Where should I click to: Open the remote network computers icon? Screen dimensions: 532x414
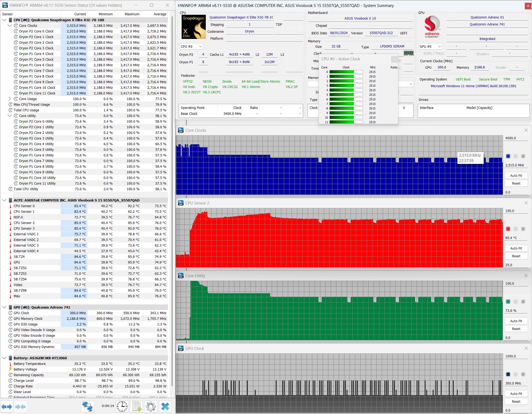(87, 407)
